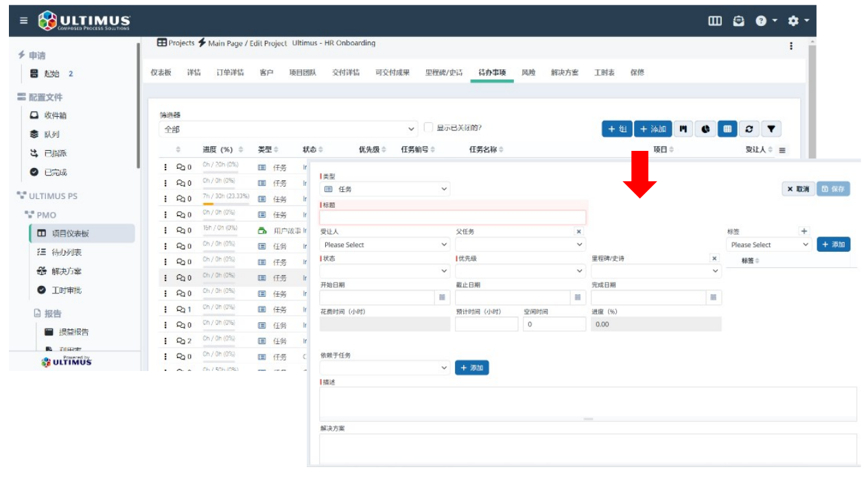This screenshot has height=478, width=868.
Task: Switch to the 可交付成果 tab
Action: click(392, 73)
